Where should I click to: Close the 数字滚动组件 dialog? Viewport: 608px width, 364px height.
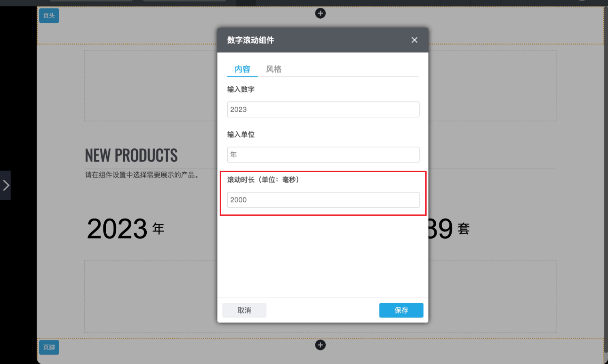414,40
